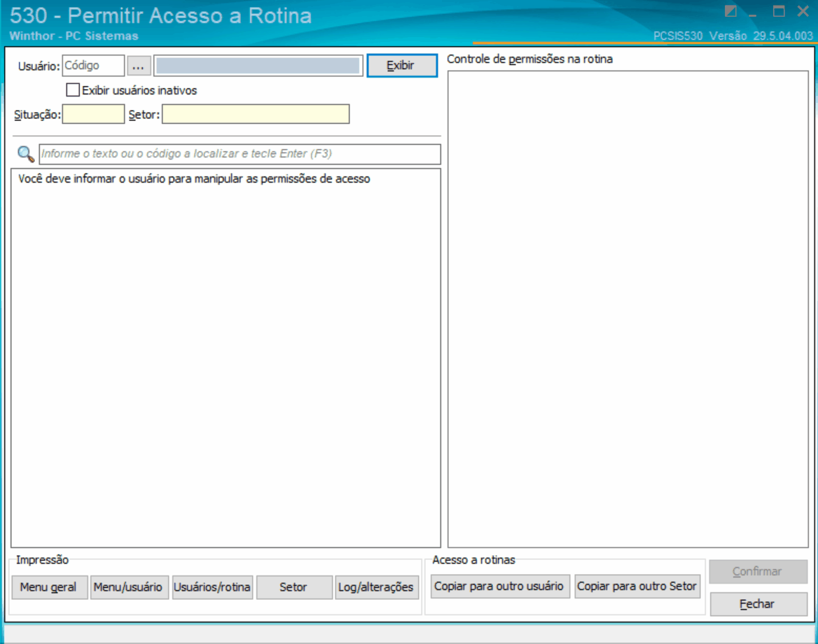Screen dimensions: 818x644
Task: Click the Setor yellow field
Action: (x=256, y=114)
